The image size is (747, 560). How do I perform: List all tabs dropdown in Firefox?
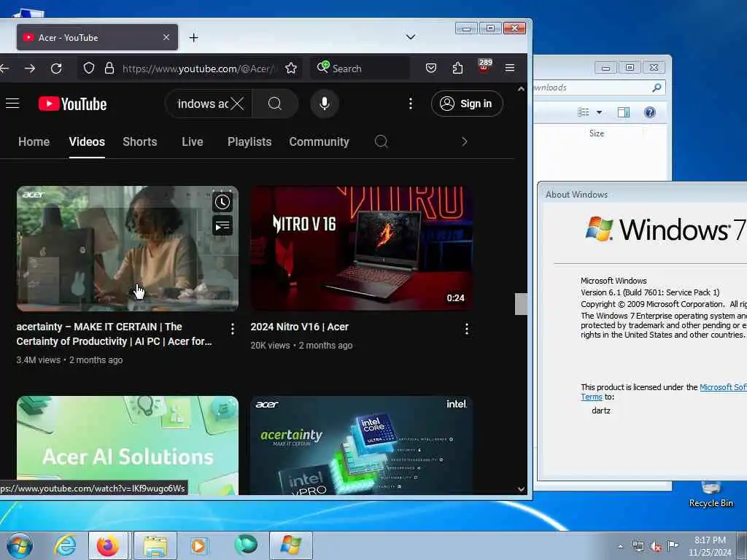click(x=410, y=37)
